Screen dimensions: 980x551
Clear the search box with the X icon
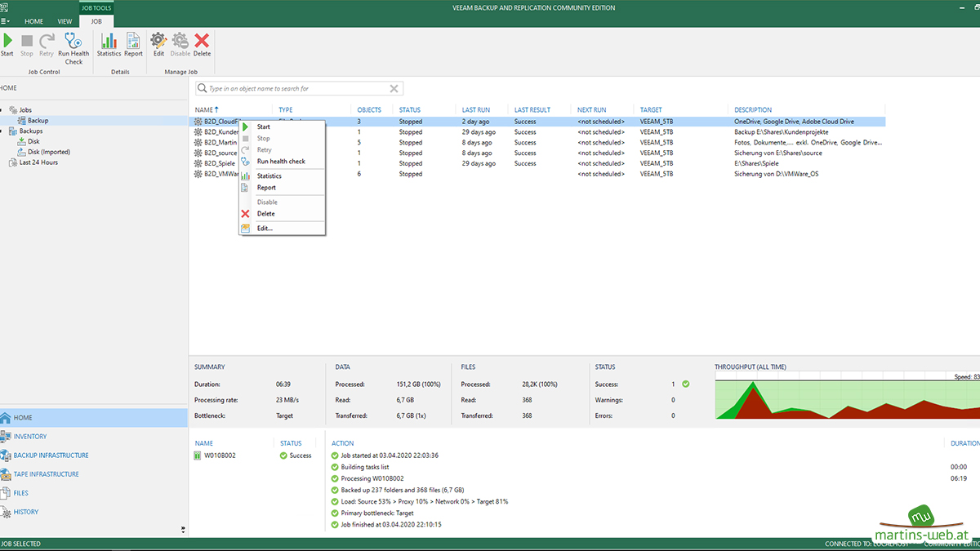click(394, 88)
